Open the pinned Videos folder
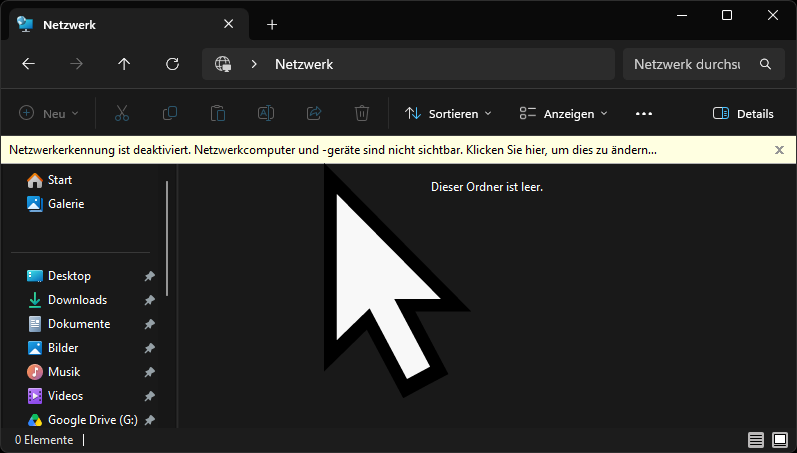Viewport: 797px width, 453px height. point(55,396)
